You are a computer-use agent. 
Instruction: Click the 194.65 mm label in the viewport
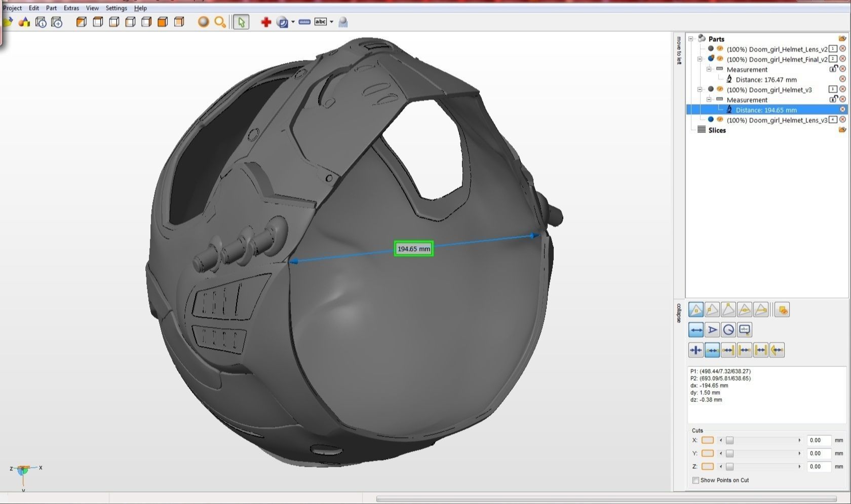pyautogui.click(x=414, y=249)
